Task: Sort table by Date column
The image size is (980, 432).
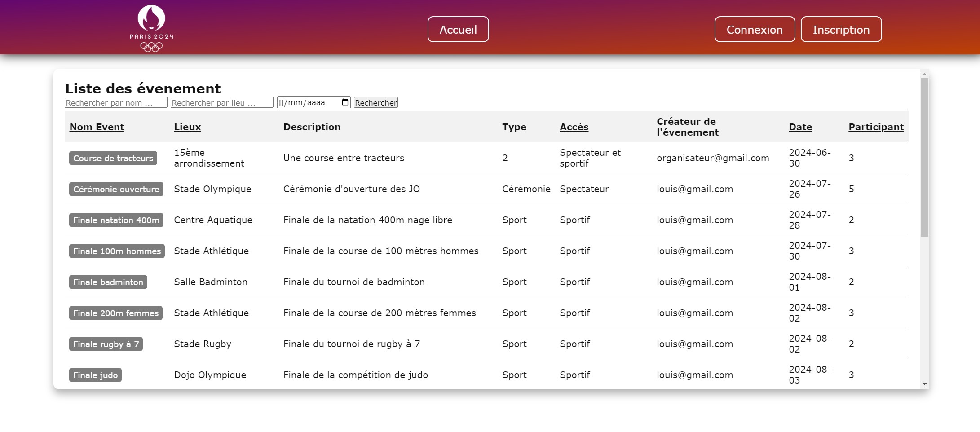Action: point(800,127)
